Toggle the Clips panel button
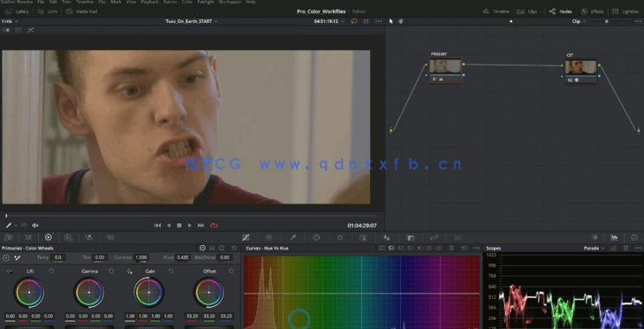The image size is (644, 329). (x=528, y=11)
